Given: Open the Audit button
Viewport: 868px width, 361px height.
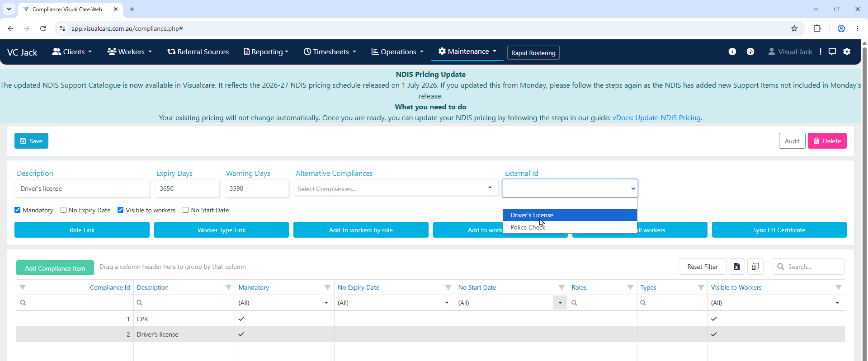Looking at the screenshot, I should point(792,141).
